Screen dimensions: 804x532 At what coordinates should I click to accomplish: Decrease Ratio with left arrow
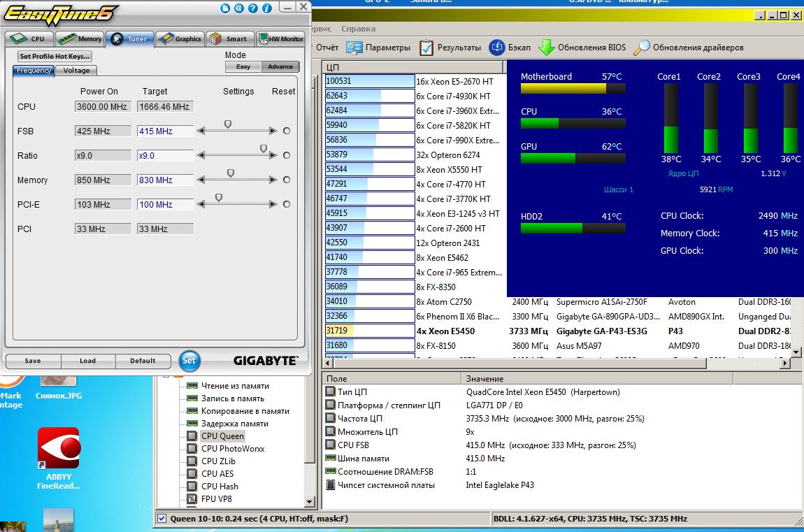[201, 155]
